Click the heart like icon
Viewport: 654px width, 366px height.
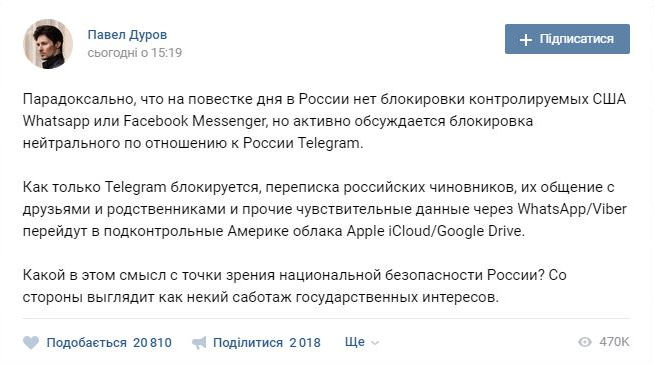(x=31, y=343)
